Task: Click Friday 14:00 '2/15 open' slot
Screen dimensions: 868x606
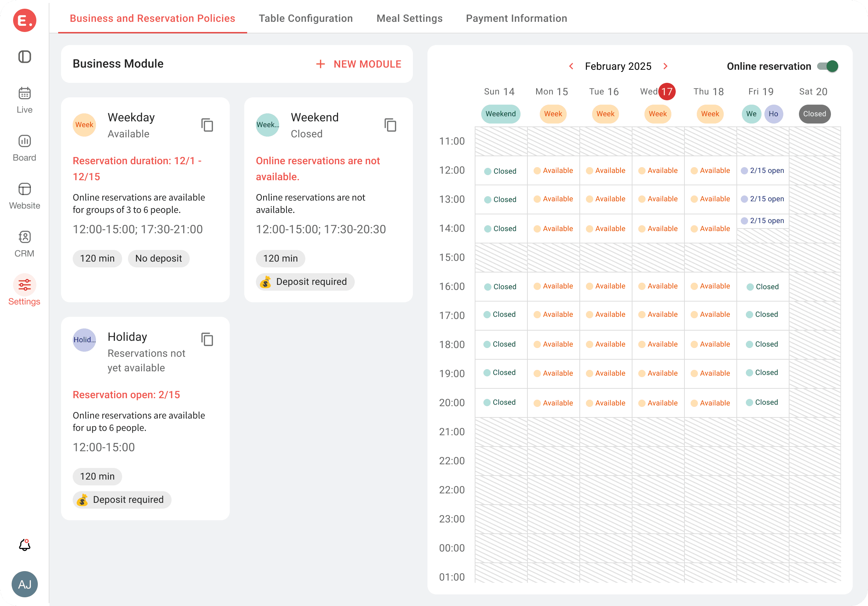Action: 763,221
